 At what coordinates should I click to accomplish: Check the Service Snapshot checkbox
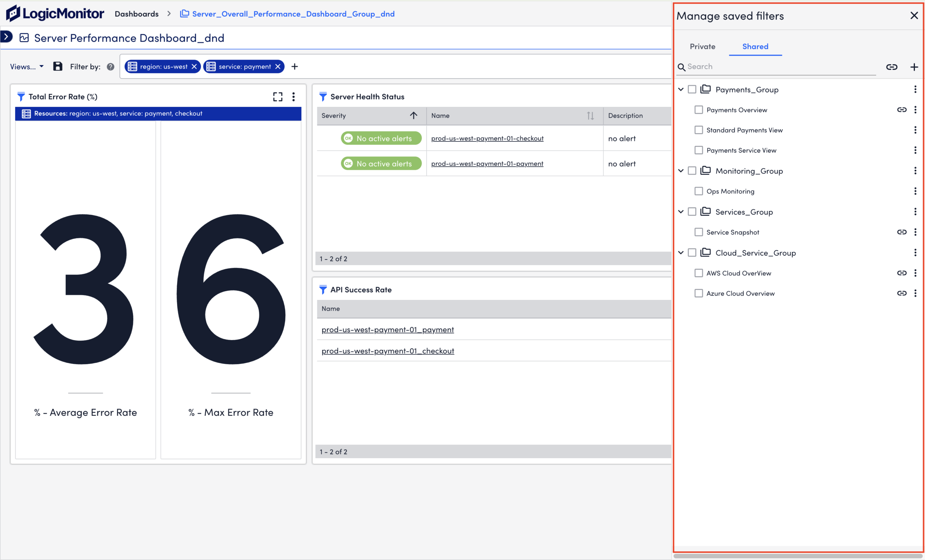coord(699,232)
